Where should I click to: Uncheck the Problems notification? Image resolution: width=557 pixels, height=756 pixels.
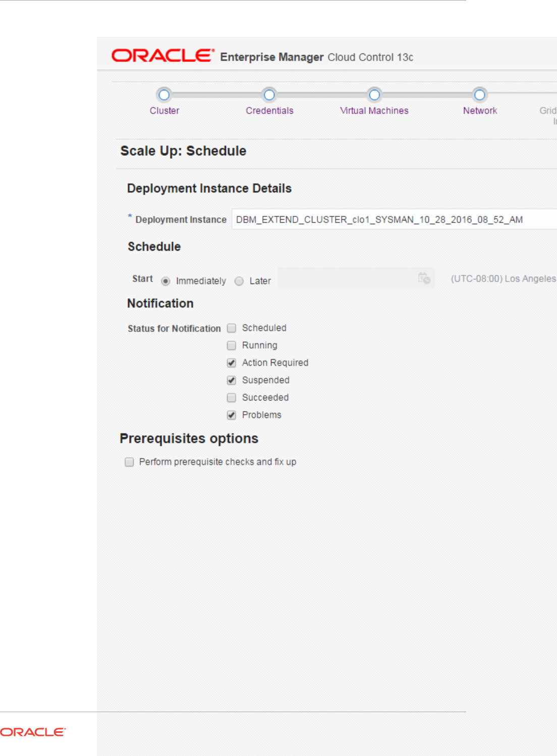click(232, 415)
